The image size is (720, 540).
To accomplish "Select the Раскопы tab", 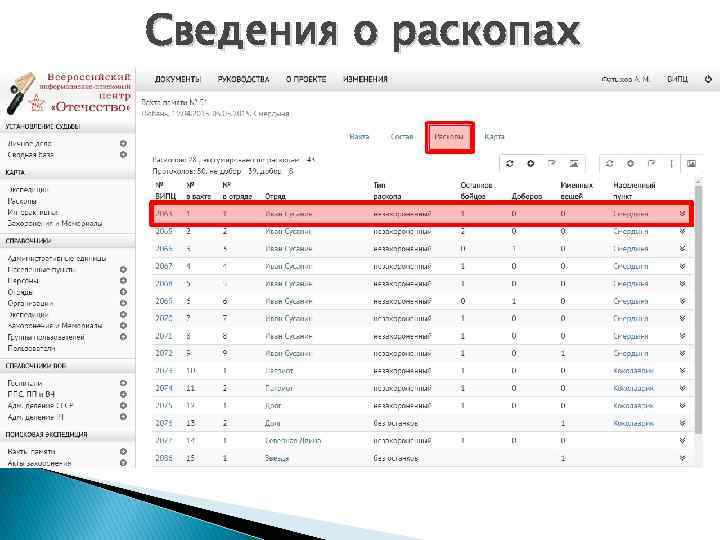I will [450, 137].
